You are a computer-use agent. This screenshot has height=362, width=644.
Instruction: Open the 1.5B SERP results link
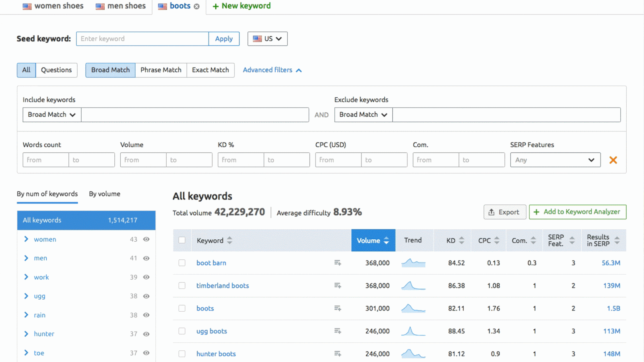[x=613, y=309]
